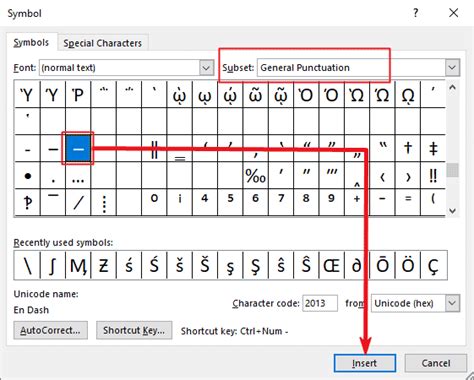The width and height of the screenshot is (474, 380).
Task: Select recently used Œ ligature
Action: [331, 266]
